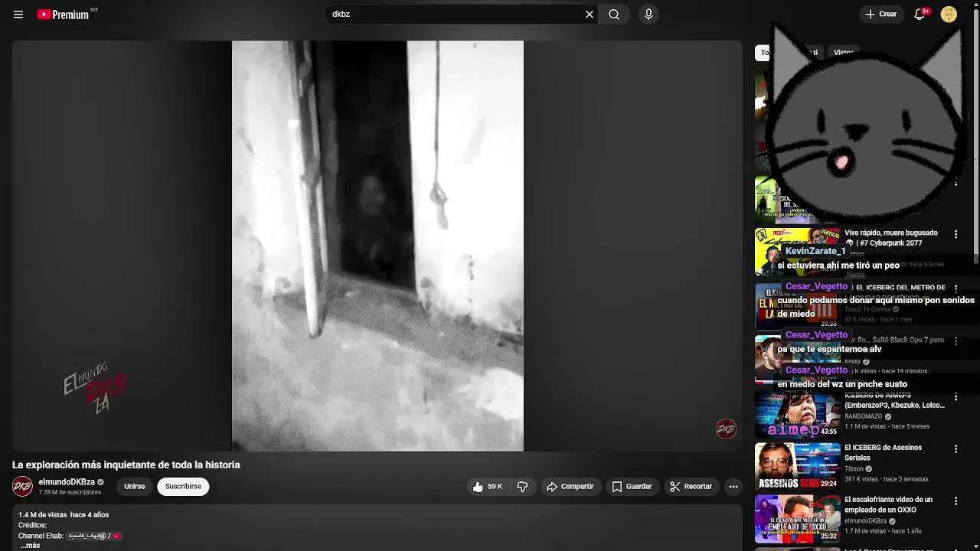Image resolution: width=980 pixels, height=551 pixels.
Task: Open the account avatar menu
Action: coord(949,15)
